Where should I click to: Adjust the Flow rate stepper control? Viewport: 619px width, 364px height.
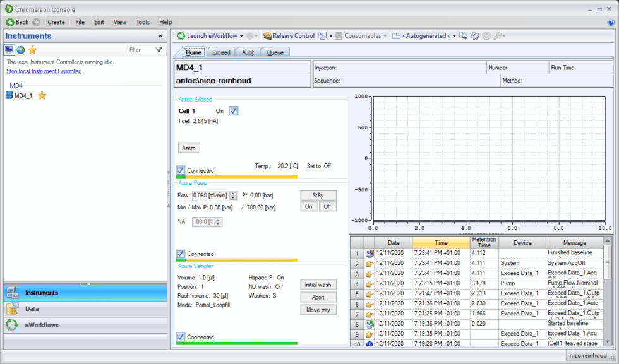(232, 195)
